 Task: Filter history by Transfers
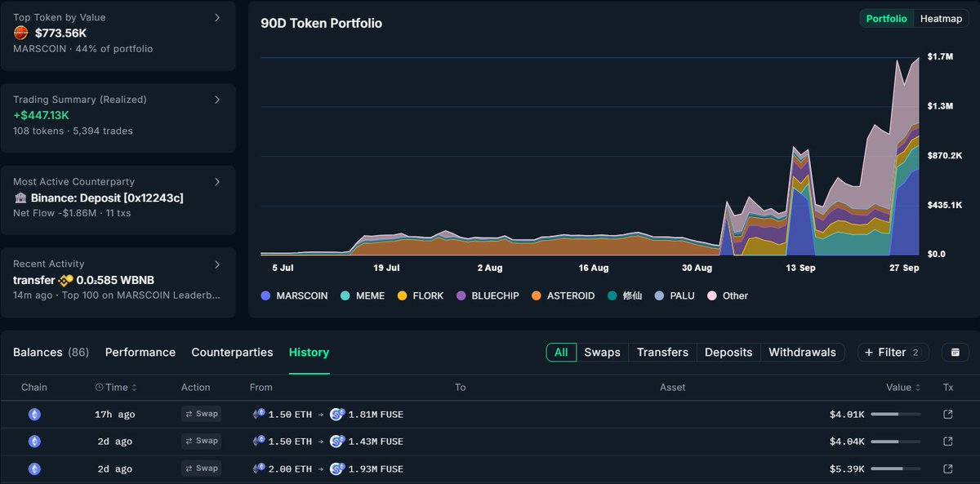pyautogui.click(x=662, y=353)
